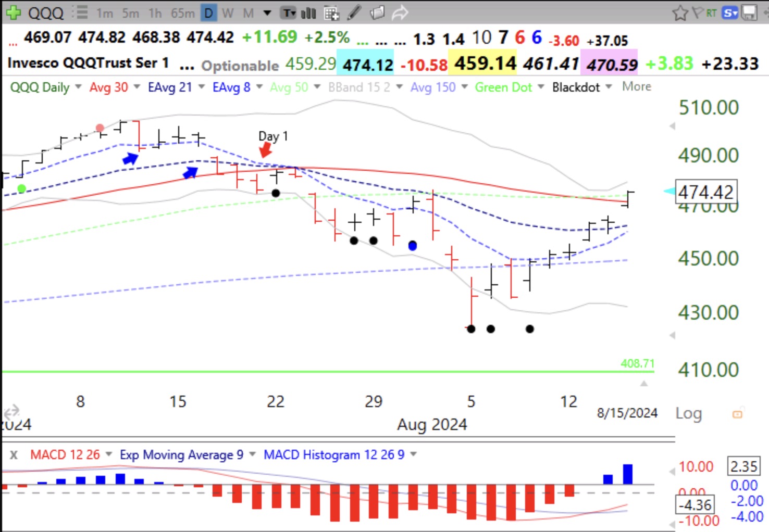Switch to 5m time frame
Viewport: 769px width, 532px height.
coord(130,13)
